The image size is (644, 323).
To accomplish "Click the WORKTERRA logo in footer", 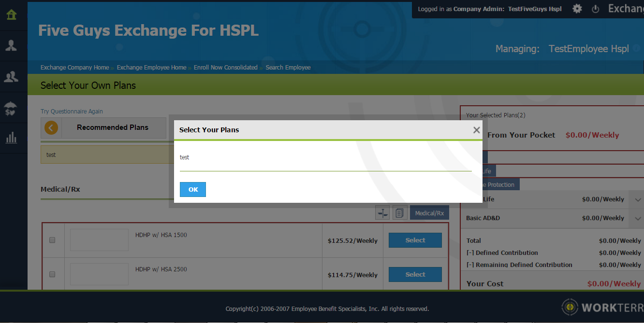I will pos(602,307).
